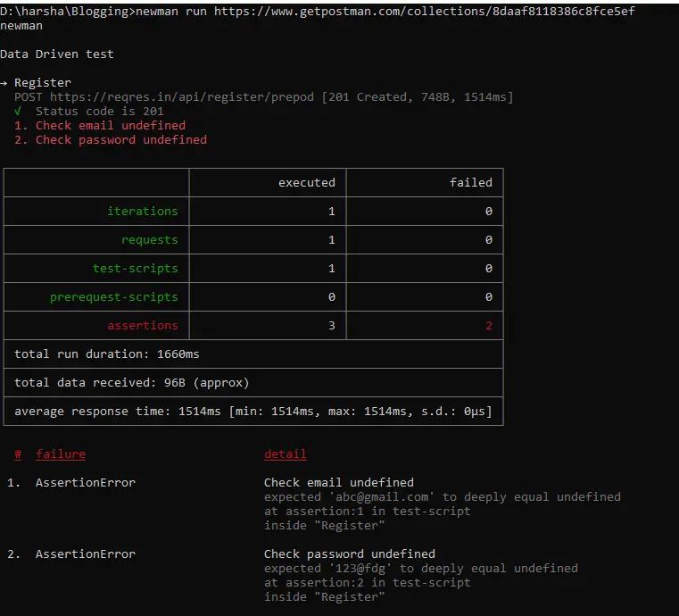Select the 'Data Driven test' collection title
This screenshot has height=616, width=679.
tap(57, 54)
